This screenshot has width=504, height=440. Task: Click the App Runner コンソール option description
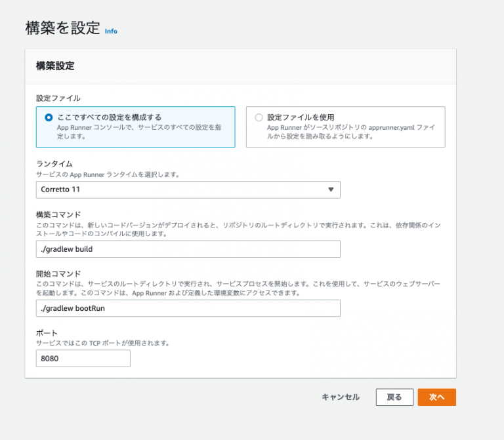point(139,132)
